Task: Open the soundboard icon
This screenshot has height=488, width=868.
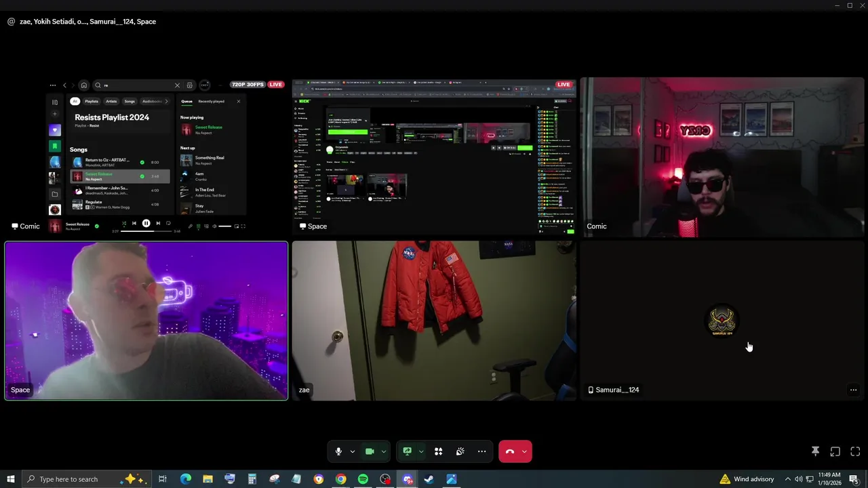Action: tap(460, 451)
